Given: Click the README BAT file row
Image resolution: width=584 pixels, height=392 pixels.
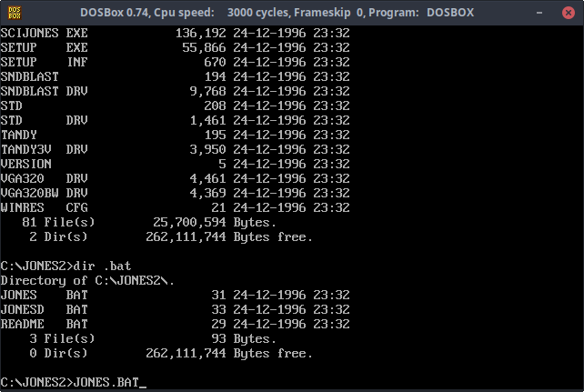Looking at the screenshot, I should pyautogui.click(x=175, y=323).
